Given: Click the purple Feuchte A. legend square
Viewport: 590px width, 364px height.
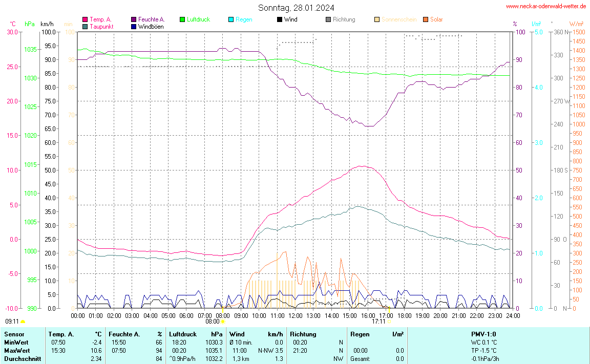Looking at the screenshot, I should pos(134,19).
